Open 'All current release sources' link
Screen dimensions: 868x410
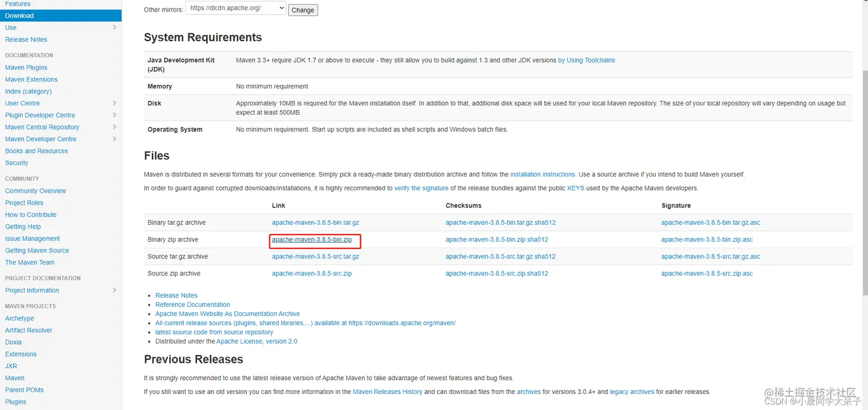pos(305,323)
